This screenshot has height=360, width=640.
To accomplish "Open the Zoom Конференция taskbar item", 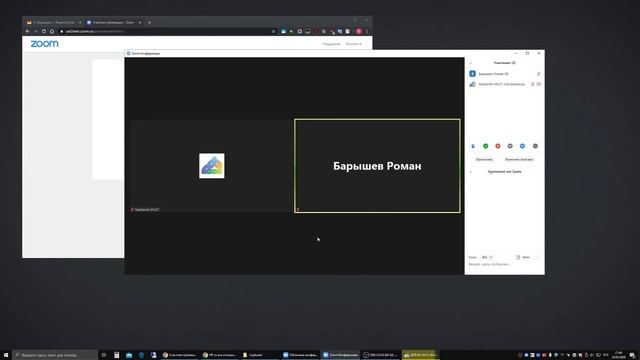I will pyautogui.click(x=340, y=355).
